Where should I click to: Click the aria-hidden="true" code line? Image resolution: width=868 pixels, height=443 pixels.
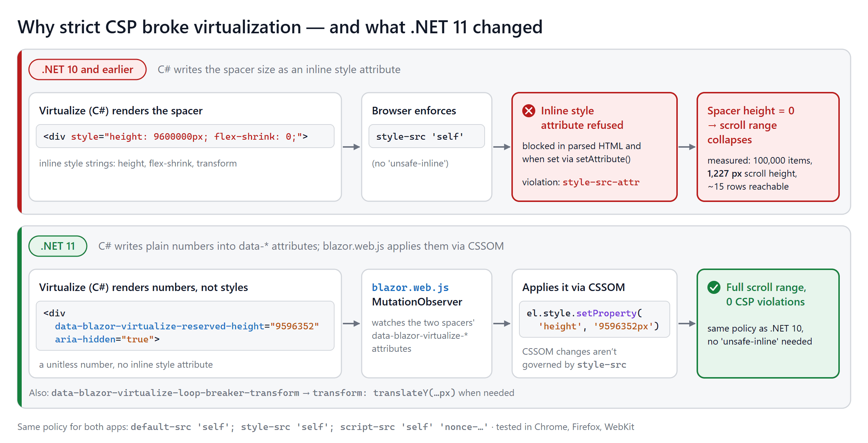tap(107, 339)
